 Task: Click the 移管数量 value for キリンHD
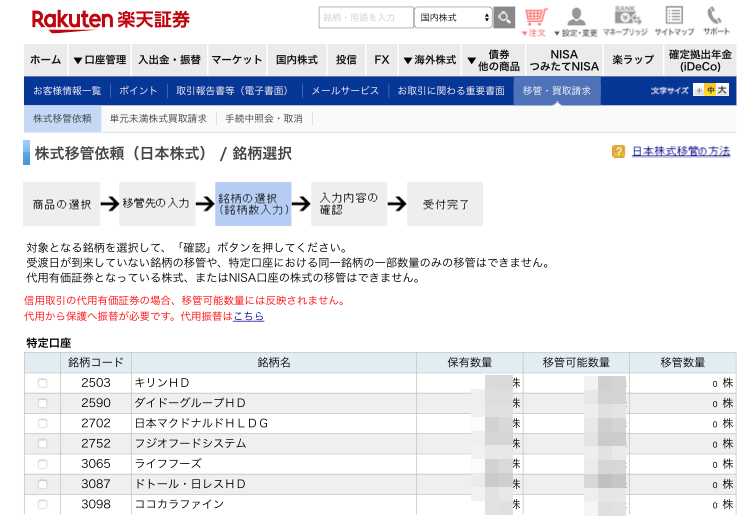715,384
